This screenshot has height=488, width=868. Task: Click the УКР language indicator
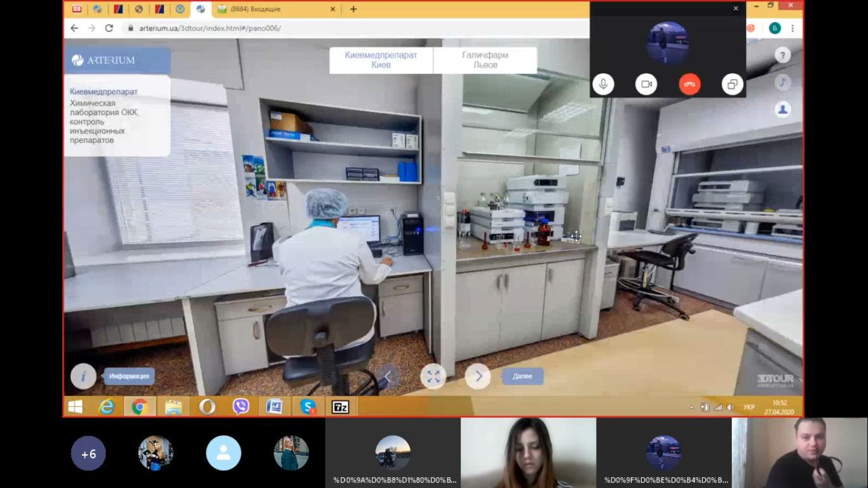(x=749, y=407)
